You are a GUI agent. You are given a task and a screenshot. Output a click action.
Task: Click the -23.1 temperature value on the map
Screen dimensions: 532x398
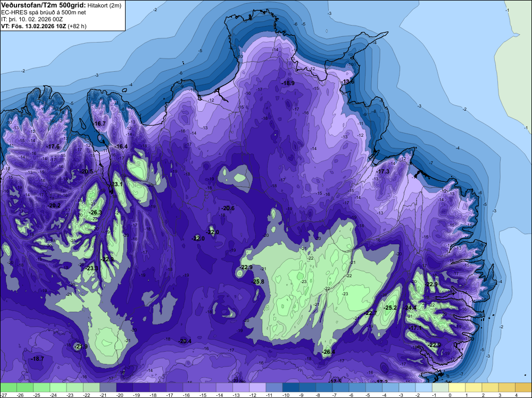(117, 185)
